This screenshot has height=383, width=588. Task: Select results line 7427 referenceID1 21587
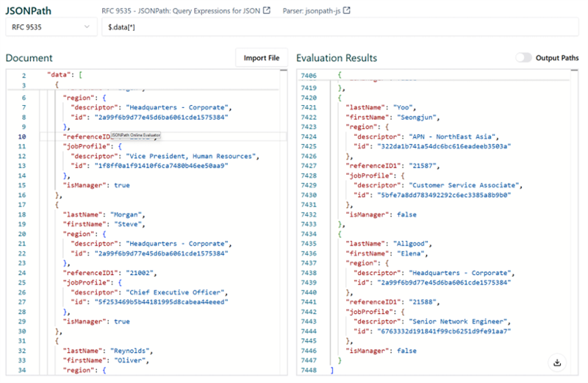click(x=392, y=166)
